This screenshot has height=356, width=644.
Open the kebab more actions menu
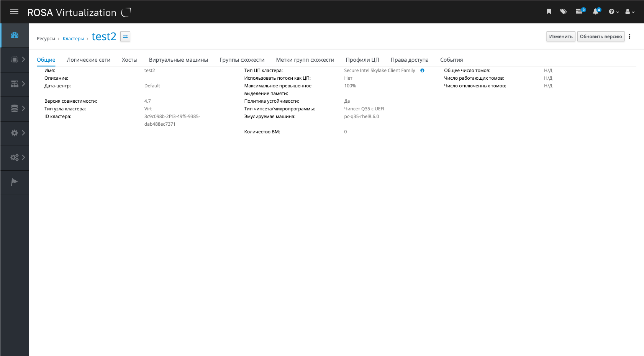click(x=629, y=37)
